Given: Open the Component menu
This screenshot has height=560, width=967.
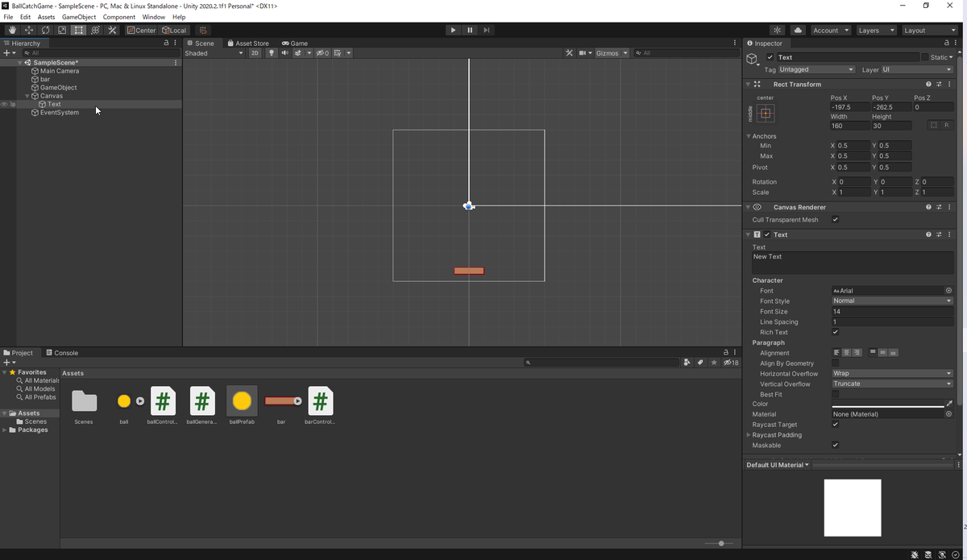Looking at the screenshot, I should click(119, 17).
